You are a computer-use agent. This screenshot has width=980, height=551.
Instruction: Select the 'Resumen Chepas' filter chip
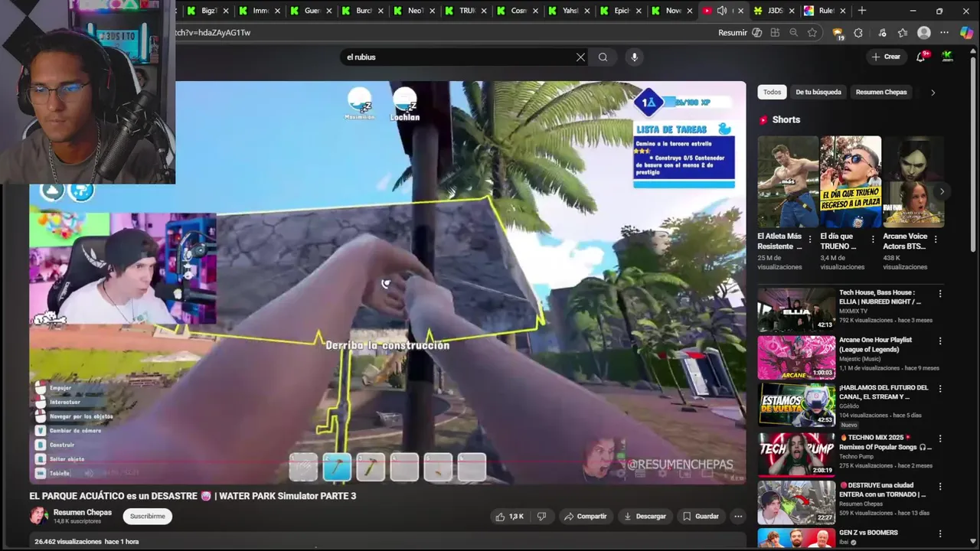coord(881,93)
